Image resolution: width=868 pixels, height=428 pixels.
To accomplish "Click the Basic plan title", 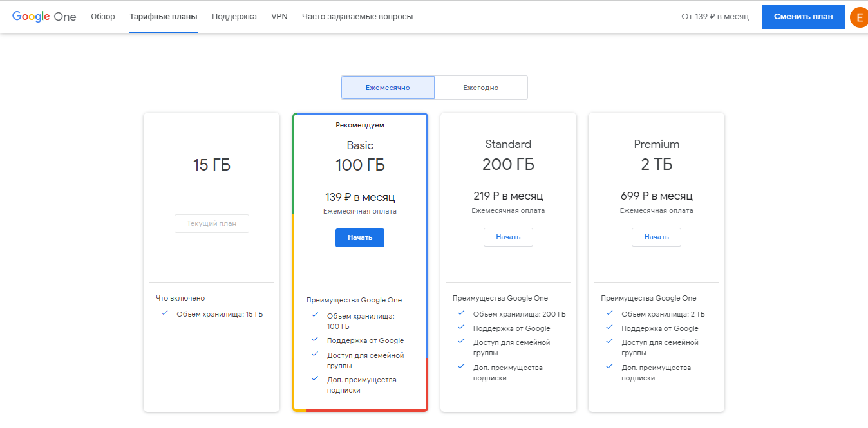I will [x=360, y=145].
